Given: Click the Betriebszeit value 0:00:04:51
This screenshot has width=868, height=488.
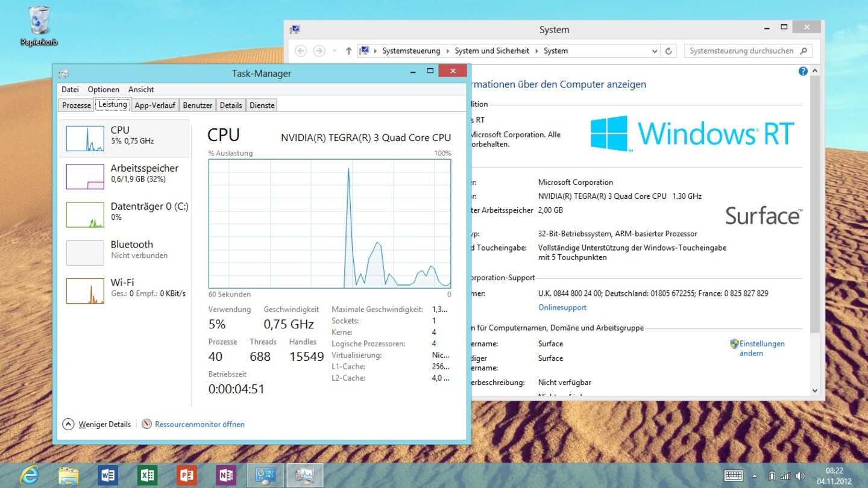Looking at the screenshot, I should coord(236,389).
